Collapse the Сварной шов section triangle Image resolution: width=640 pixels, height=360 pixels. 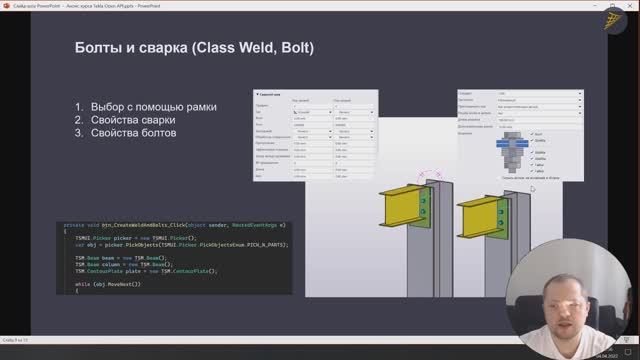pos(257,94)
